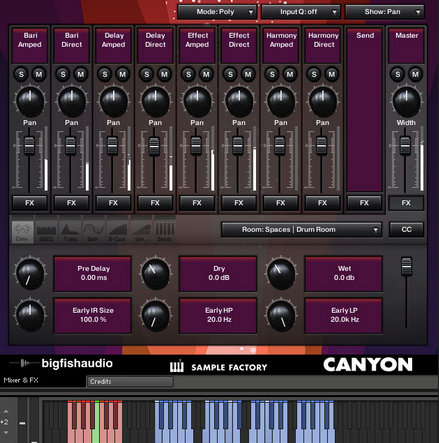439x443 pixels.
Task: Click the keyboard octave down arrow
Action: (x=6, y=432)
